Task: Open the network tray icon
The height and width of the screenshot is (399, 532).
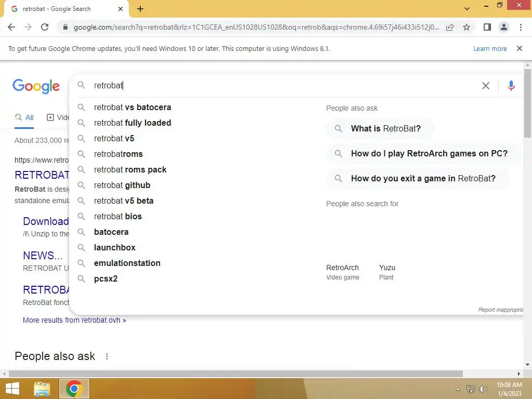Action: [471, 389]
